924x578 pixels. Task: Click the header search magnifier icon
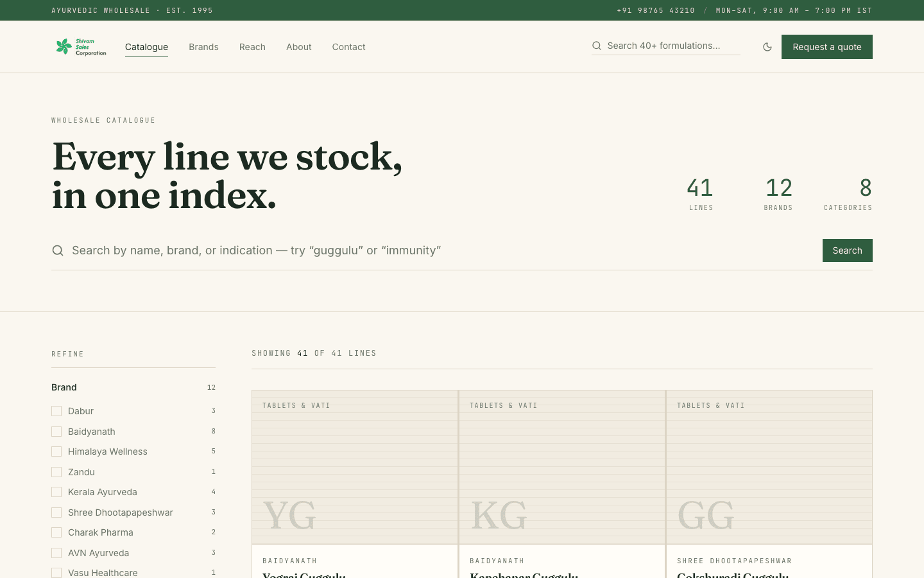[597, 46]
